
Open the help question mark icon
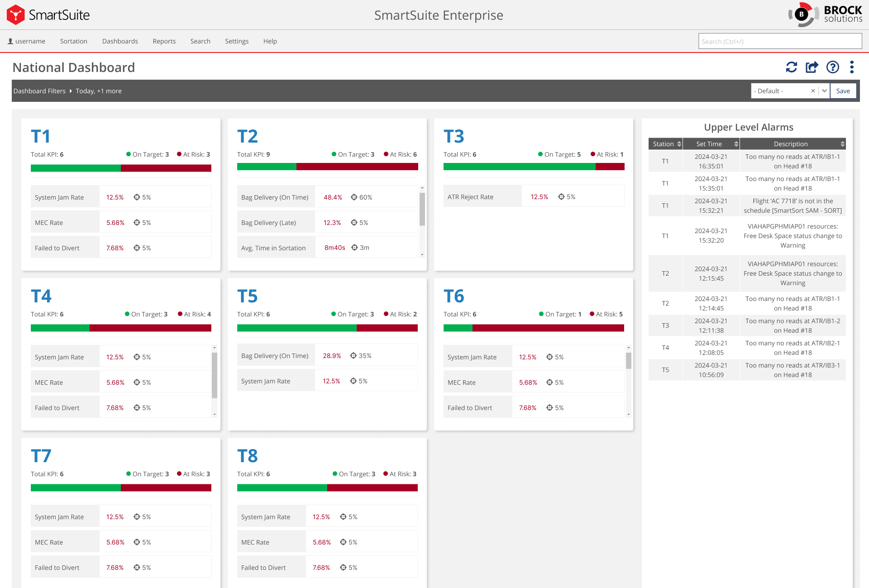click(832, 67)
